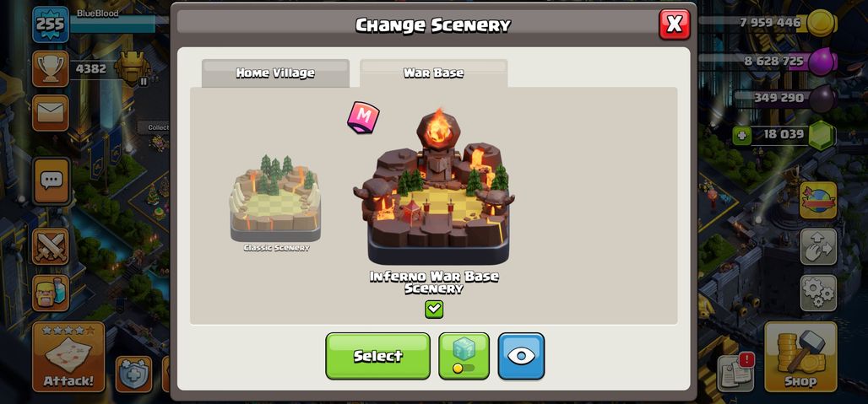Tap the crossed swords clan war icon
This screenshot has width=868, height=404.
tap(51, 246)
